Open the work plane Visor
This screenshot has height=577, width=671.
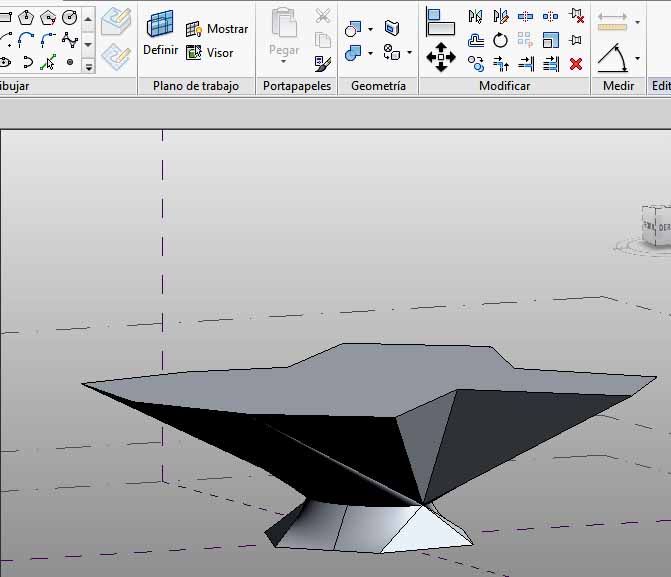pyautogui.click(x=210, y=53)
